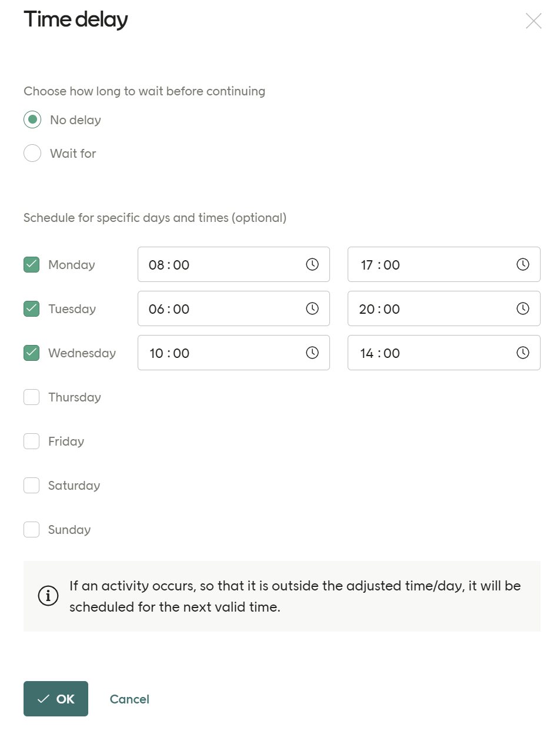Viewport: 560px width, 737px height.
Task: Enable the Sunday schedule checkbox
Action: point(31,529)
